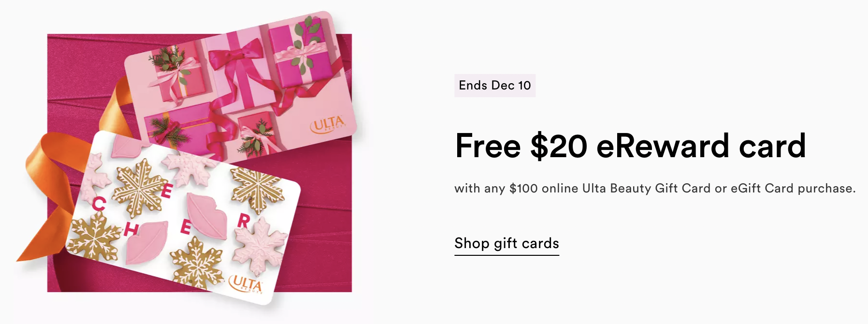Click the $100 gift card purchase description text

click(x=655, y=188)
